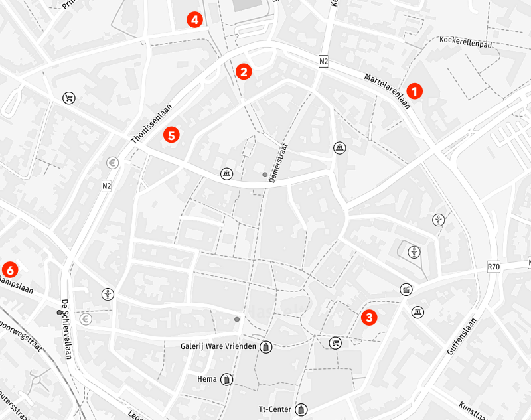
Task: Open the Galerij Ware Vrienden label
Action: (x=218, y=346)
